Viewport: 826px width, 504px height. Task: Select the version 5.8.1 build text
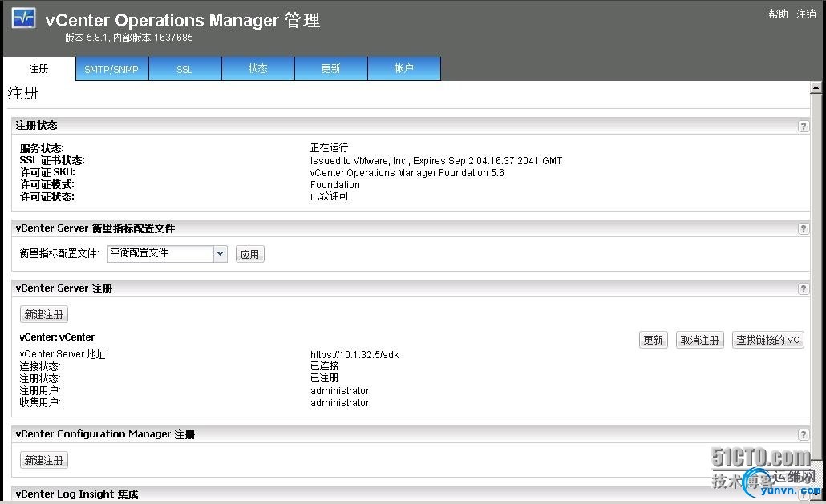pos(129,38)
